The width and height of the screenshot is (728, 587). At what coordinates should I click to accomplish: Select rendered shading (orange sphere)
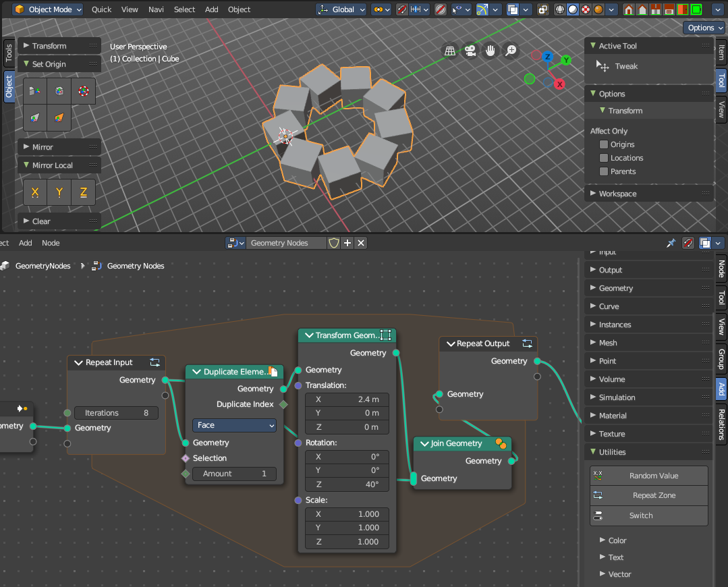tap(599, 9)
